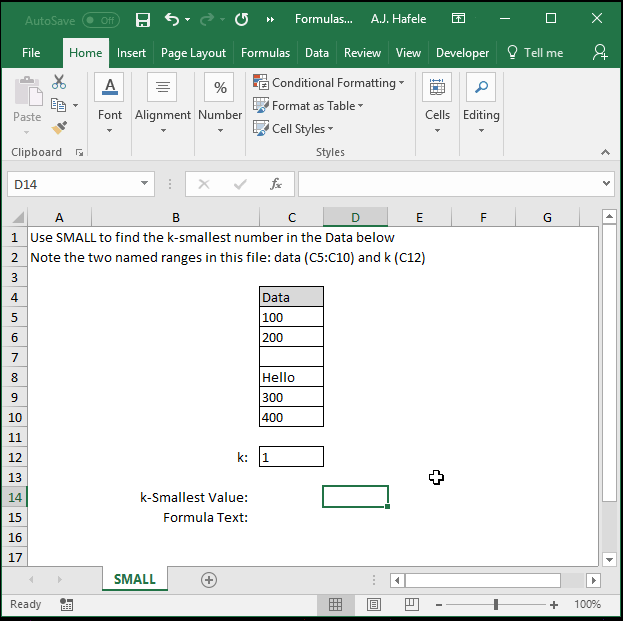Click zoom in plus button

point(554,605)
